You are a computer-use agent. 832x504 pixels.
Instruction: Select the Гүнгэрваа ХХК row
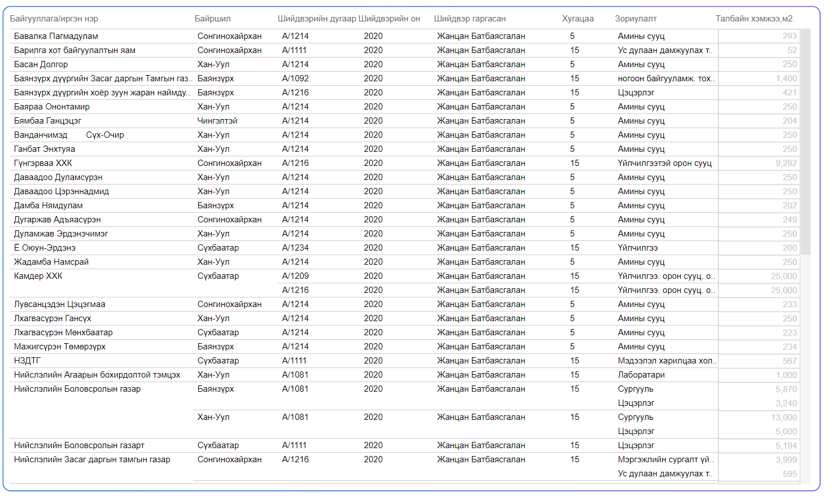[43, 163]
